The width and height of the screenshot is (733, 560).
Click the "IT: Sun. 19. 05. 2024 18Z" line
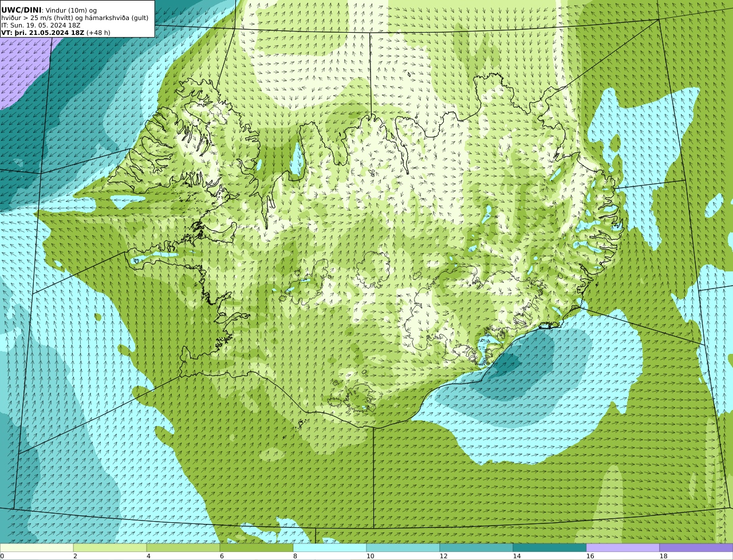pyautogui.click(x=41, y=25)
